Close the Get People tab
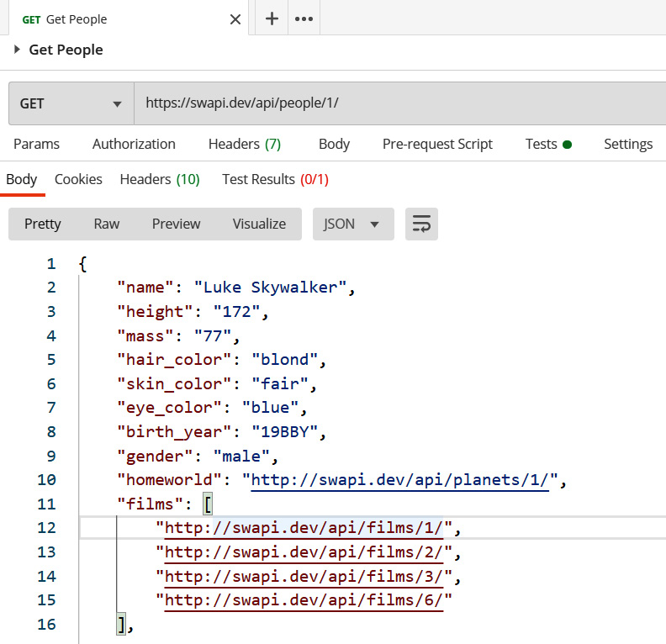The width and height of the screenshot is (666, 644). [x=235, y=19]
